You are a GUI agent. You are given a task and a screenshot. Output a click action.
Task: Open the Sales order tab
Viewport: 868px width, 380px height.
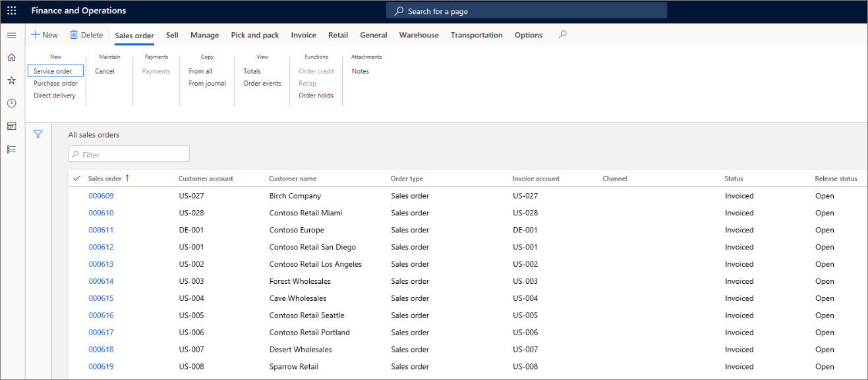tap(134, 36)
